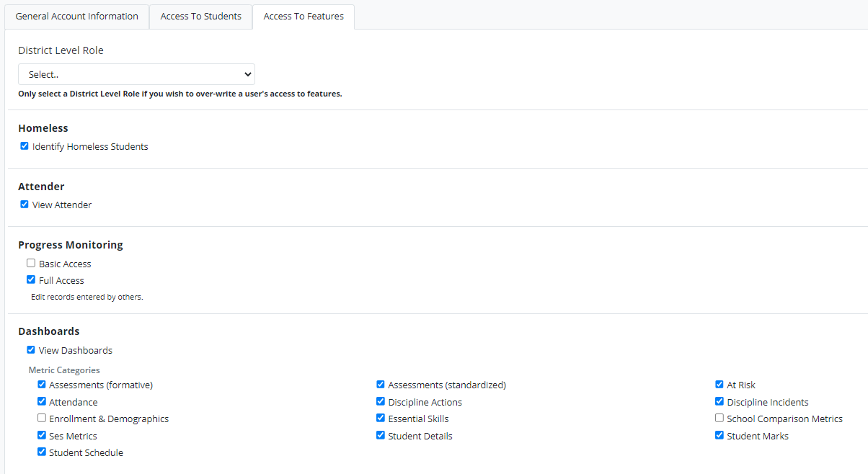Disable the Student Schedule checkbox

point(42,452)
